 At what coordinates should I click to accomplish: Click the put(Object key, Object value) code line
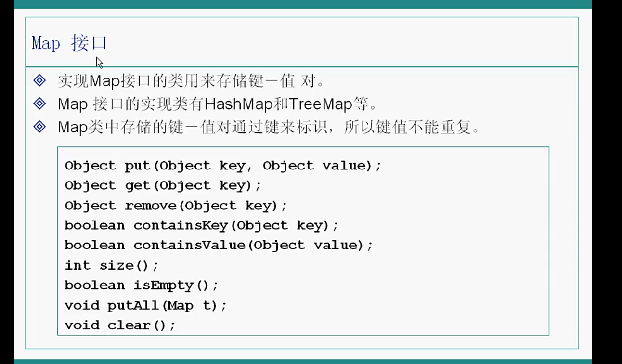click(223, 166)
